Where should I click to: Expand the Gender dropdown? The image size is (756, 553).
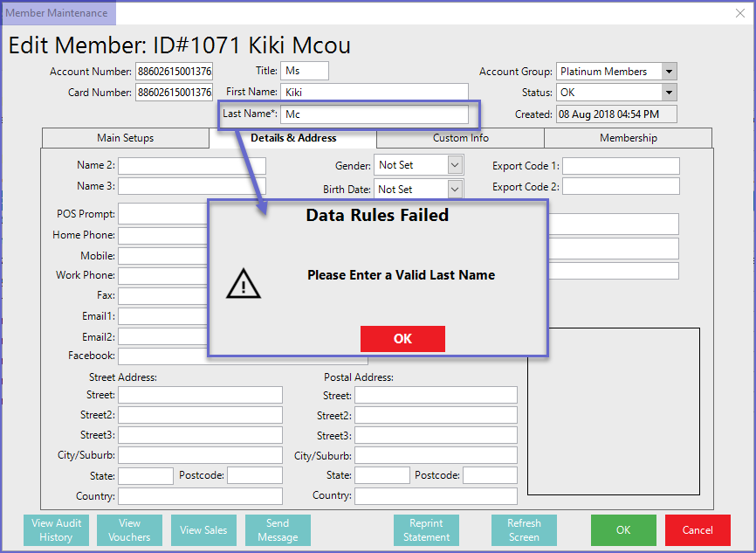click(x=455, y=165)
